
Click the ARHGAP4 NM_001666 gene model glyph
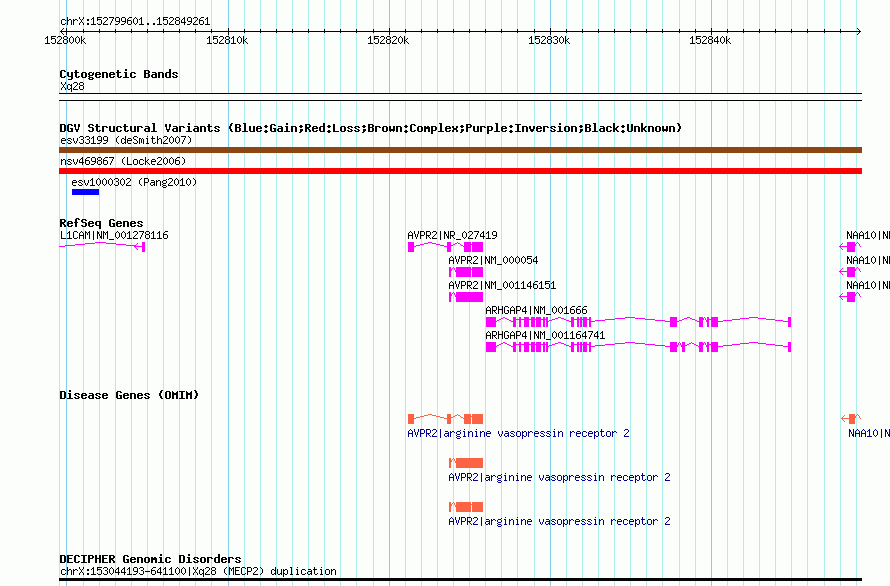639,322
